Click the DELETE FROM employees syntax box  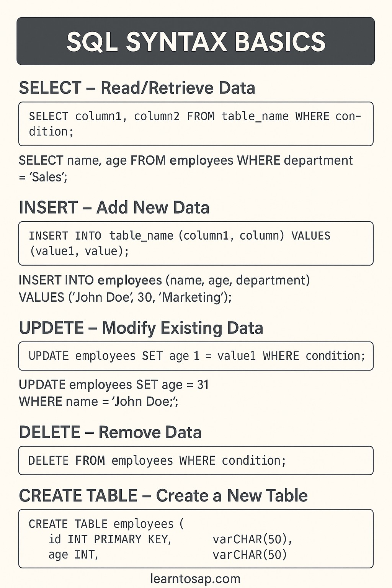point(196,461)
